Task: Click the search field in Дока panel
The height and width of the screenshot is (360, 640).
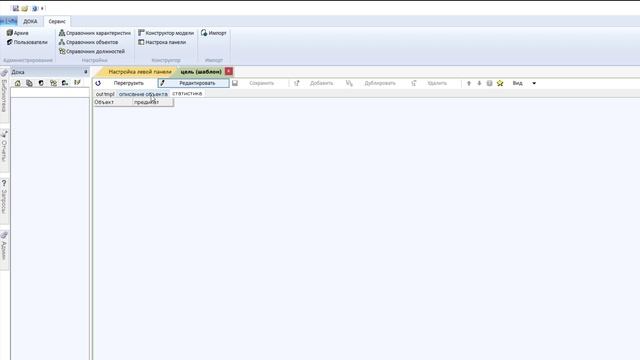Action: pyautogui.click(x=50, y=93)
